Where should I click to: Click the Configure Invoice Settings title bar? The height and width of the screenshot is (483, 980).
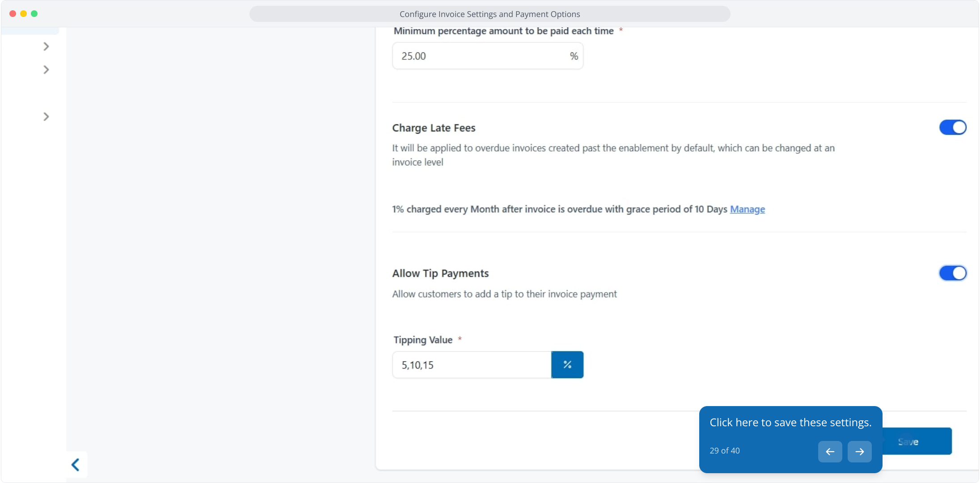point(490,14)
